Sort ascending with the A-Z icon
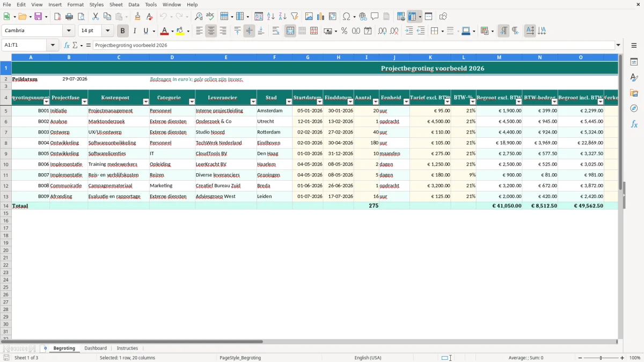 pos(271,17)
